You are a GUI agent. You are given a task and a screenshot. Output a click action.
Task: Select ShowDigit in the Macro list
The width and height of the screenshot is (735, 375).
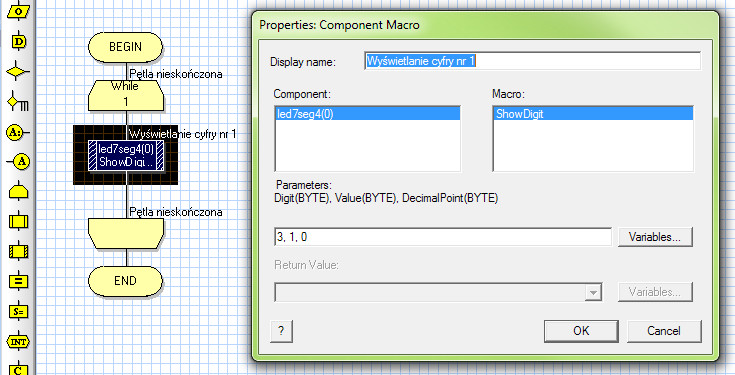pos(593,114)
